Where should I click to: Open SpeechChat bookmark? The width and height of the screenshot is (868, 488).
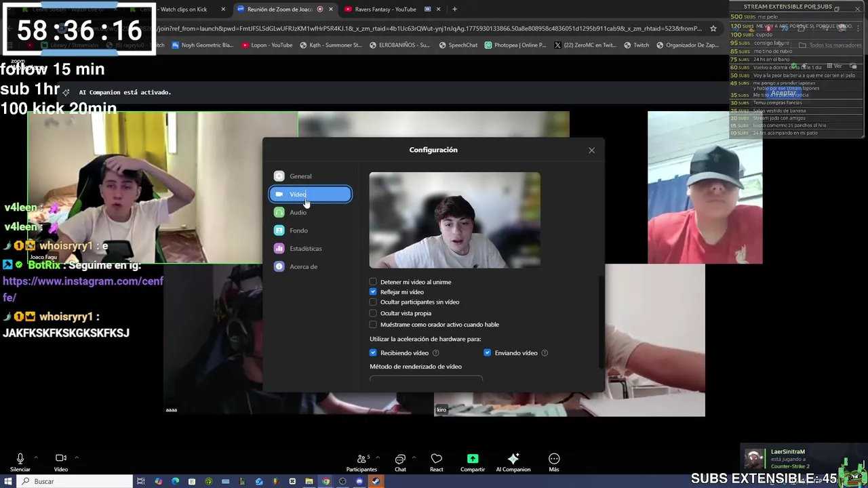[458, 45]
